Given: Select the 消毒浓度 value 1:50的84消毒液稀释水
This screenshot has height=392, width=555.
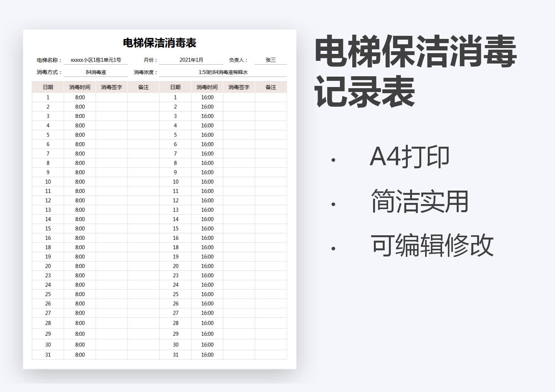Looking at the screenshot, I should click(x=223, y=71).
